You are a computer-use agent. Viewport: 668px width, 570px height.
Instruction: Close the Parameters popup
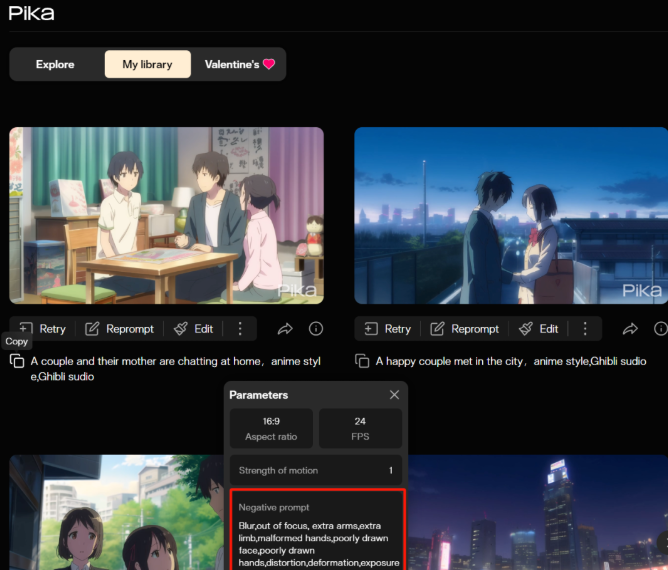394,395
